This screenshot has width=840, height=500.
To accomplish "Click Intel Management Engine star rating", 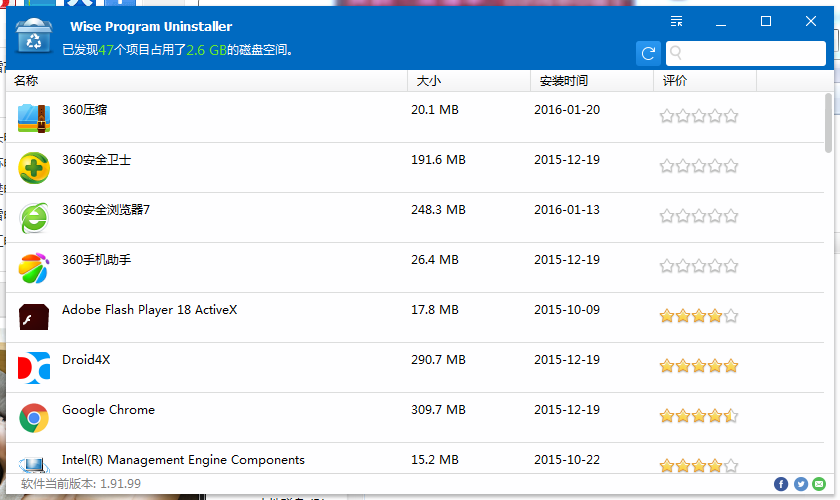I will [x=699, y=465].
